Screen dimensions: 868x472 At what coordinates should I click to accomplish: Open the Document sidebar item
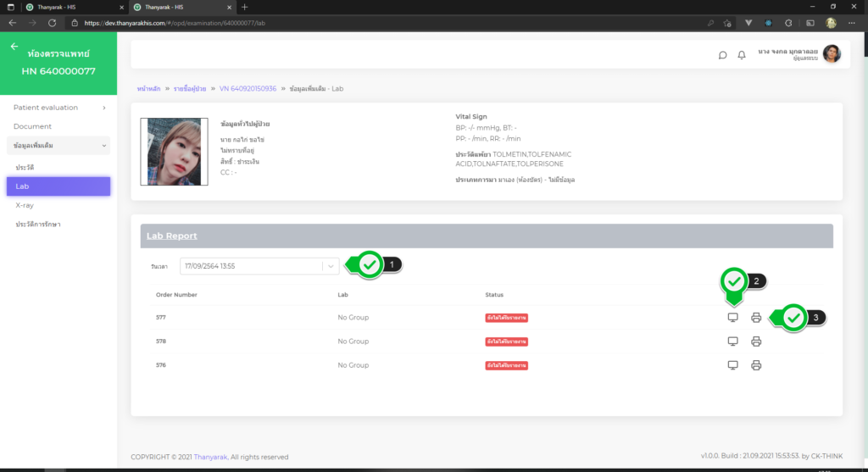pyautogui.click(x=32, y=126)
